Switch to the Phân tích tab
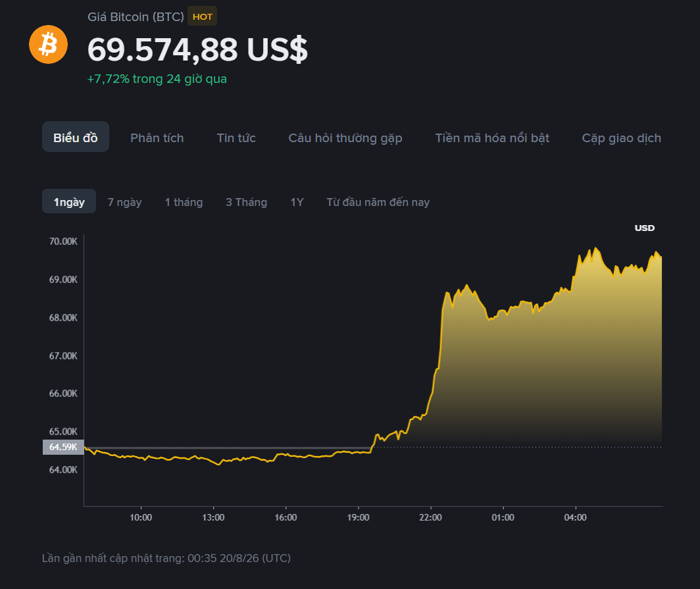Screen dimensions: 700x589 pos(157,138)
